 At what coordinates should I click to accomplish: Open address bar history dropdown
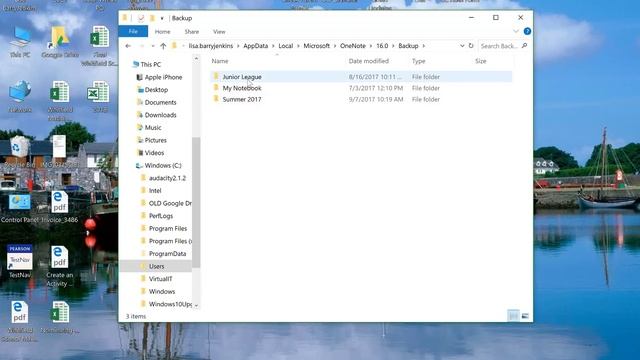462,46
